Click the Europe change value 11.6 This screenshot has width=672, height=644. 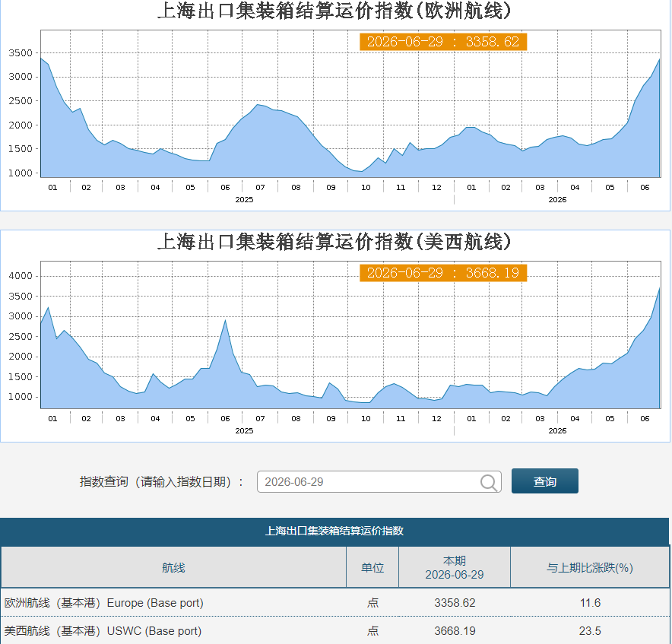tap(590, 603)
